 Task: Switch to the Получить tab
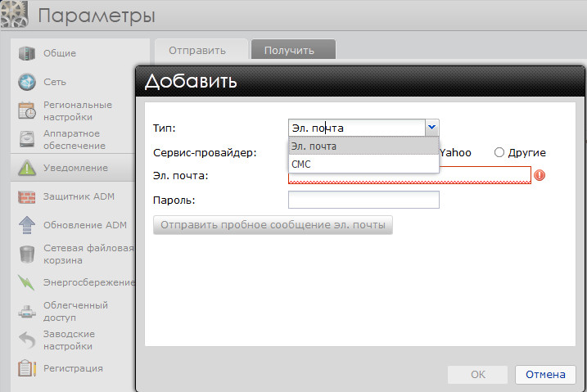(x=289, y=50)
